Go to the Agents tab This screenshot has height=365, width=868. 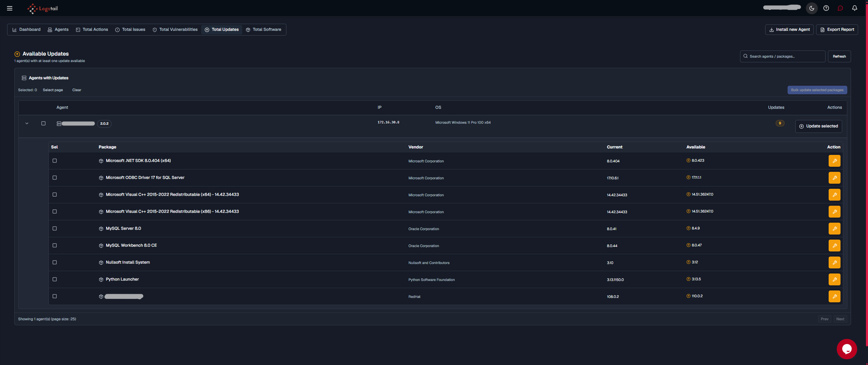[58, 29]
